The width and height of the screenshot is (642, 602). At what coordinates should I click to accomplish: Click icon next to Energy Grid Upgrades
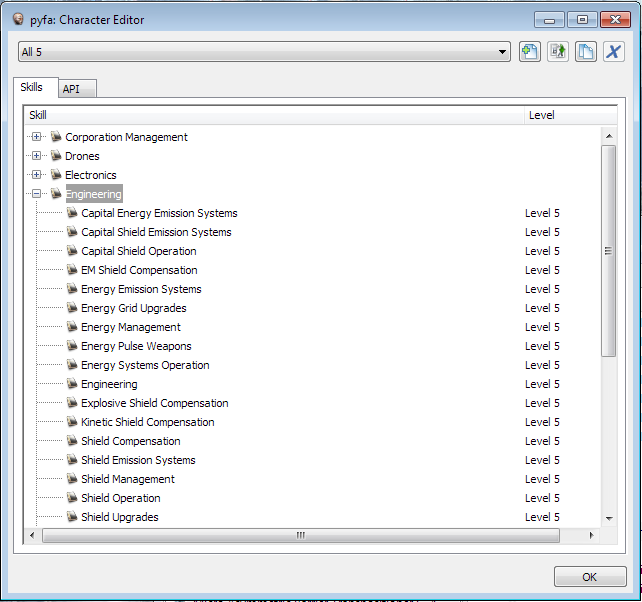pyautogui.click(x=72, y=307)
